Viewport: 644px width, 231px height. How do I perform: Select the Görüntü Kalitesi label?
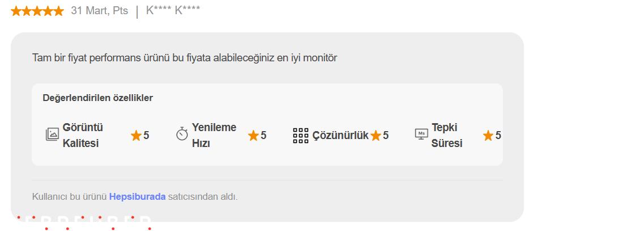click(83, 136)
